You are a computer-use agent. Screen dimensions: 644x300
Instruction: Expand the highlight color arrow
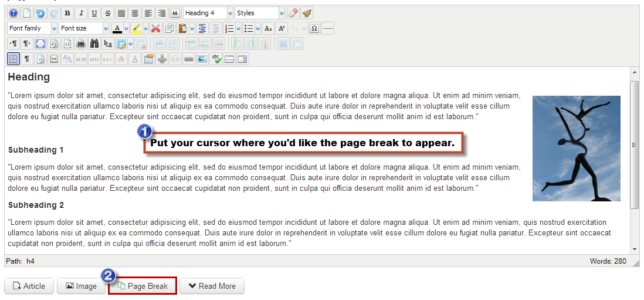pyautogui.click(x=145, y=29)
